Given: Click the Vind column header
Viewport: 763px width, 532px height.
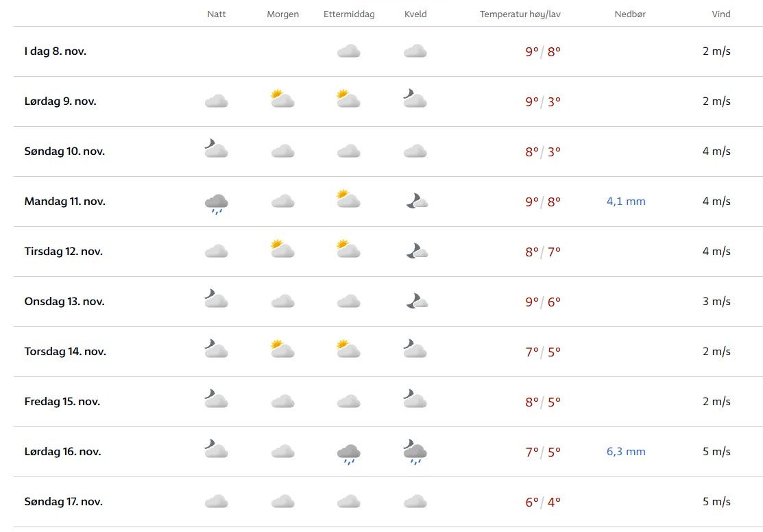Looking at the screenshot, I should [720, 14].
